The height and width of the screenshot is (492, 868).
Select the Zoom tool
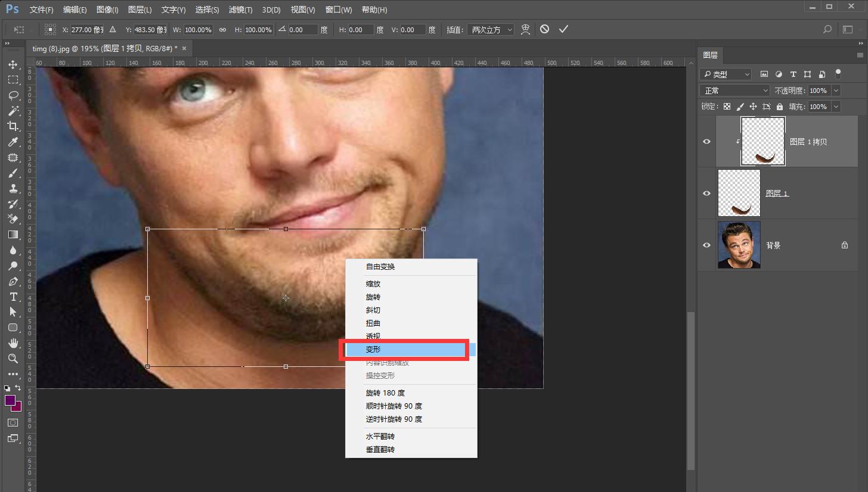pyautogui.click(x=13, y=359)
